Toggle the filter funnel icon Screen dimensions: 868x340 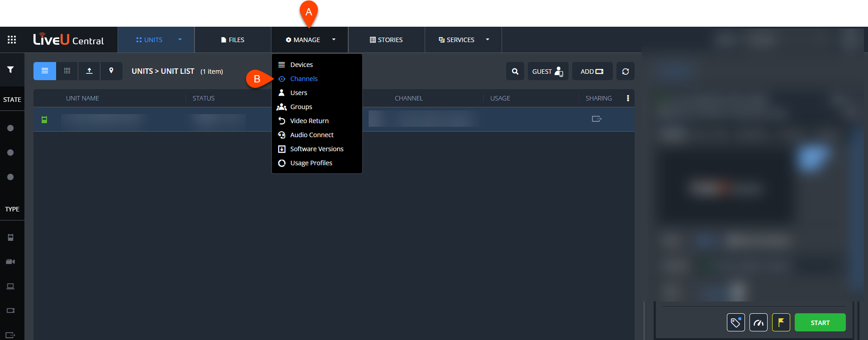(x=10, y=70)
